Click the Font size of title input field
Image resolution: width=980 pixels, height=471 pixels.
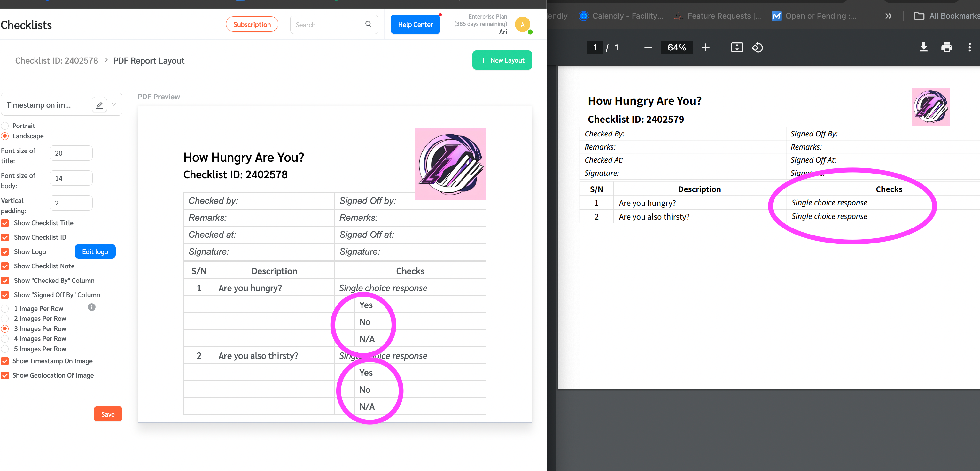point(69,153)
